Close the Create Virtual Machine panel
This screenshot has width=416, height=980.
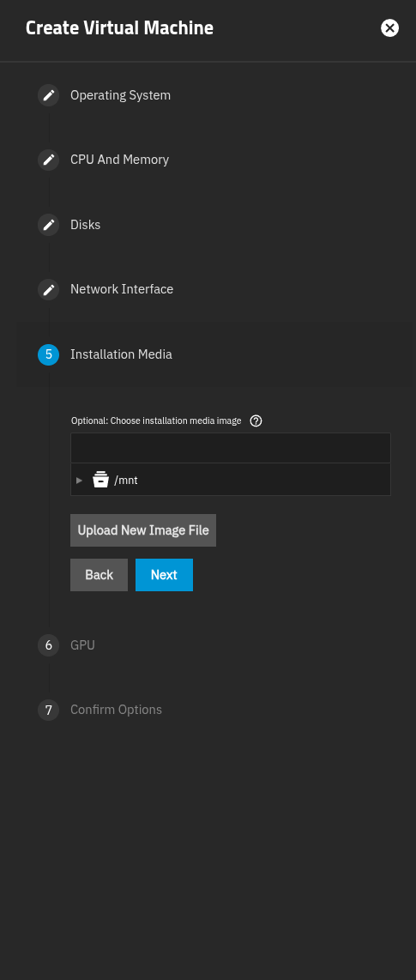tap(389, 28)
